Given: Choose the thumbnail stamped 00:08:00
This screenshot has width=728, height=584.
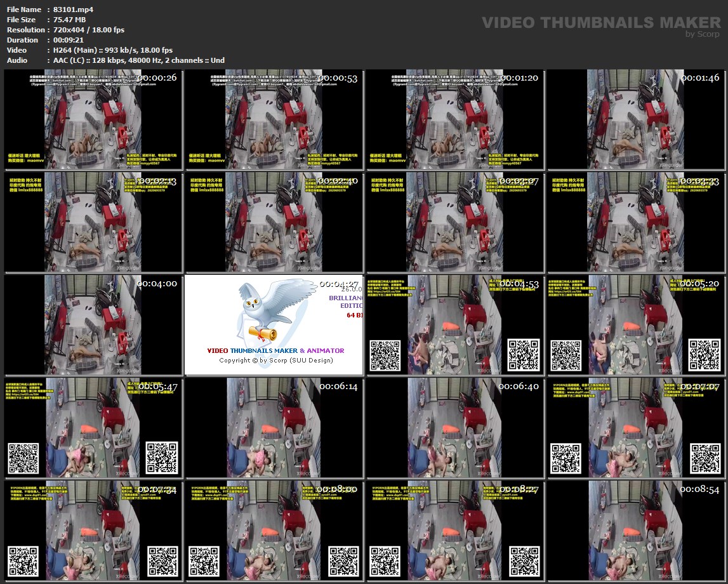Looking at the screenshot, I should click(274, 531).
